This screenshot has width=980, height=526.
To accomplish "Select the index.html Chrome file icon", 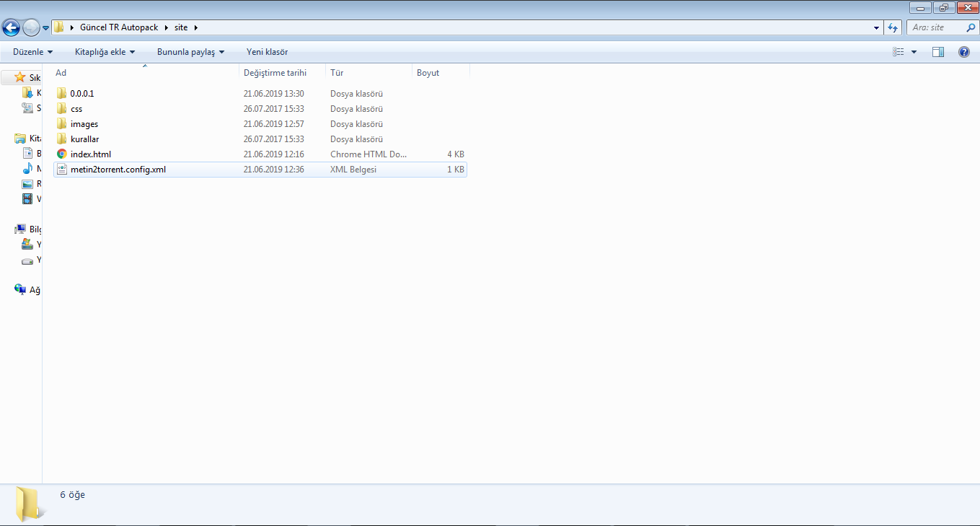I will click(62, 154).
